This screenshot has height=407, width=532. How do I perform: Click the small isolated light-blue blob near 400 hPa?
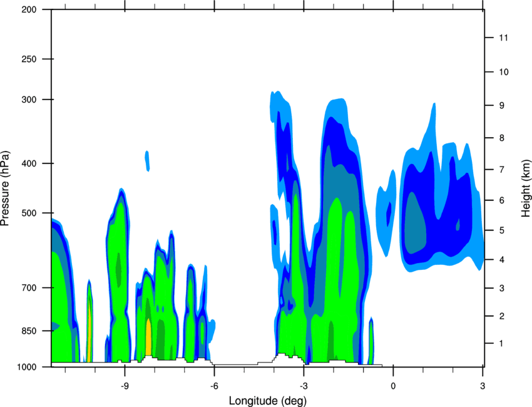(x=147, y=161)
